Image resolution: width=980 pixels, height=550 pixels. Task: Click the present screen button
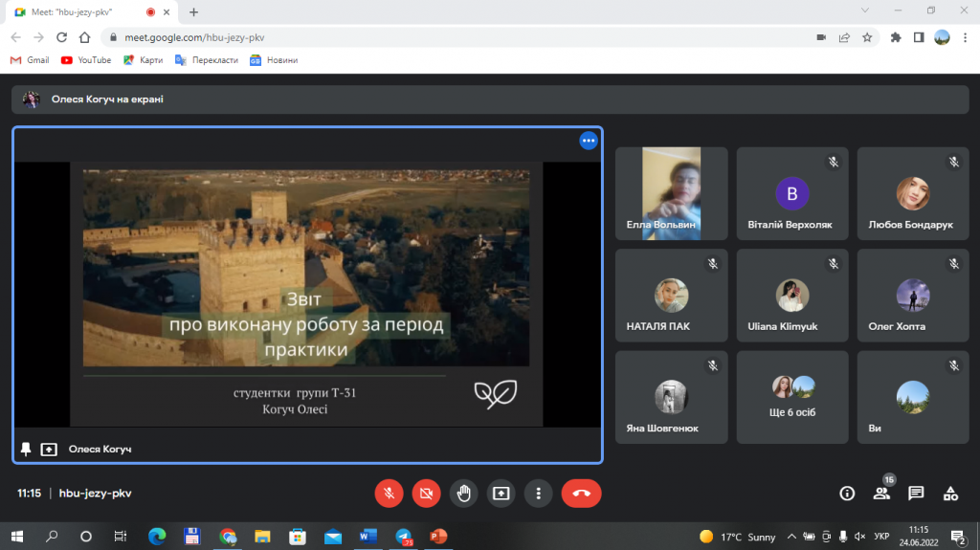click(x=501, y=494)
